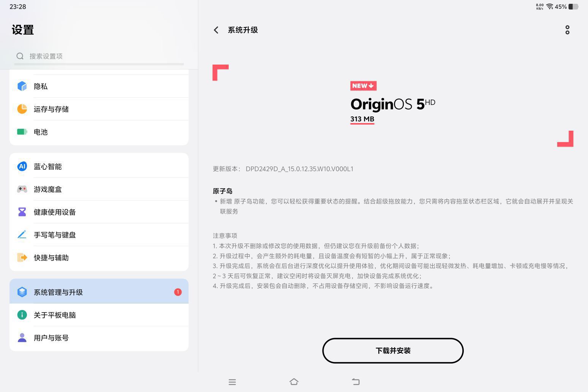This screenshot has width=588, height=392.
Task: Tap the 手写笔与键盘 pen icon
Action: click(x=22, y=235)
